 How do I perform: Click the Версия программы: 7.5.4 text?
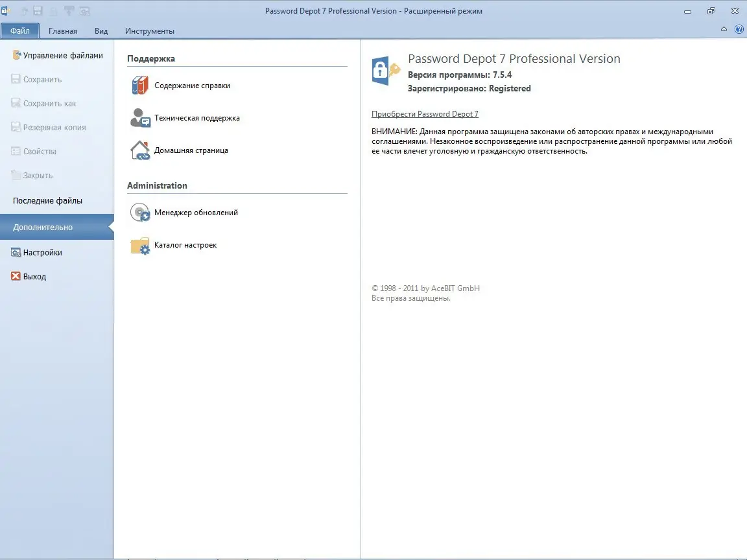(460, 75)
